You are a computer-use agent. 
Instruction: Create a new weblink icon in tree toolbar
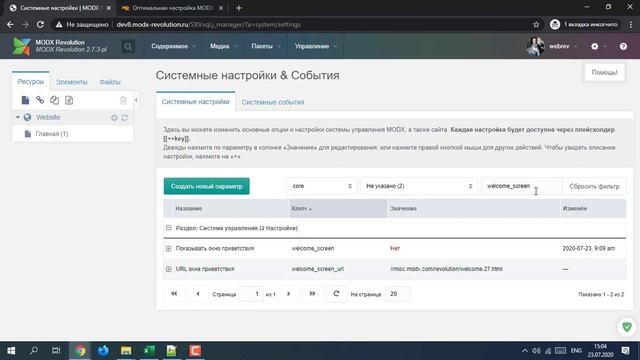40,100
